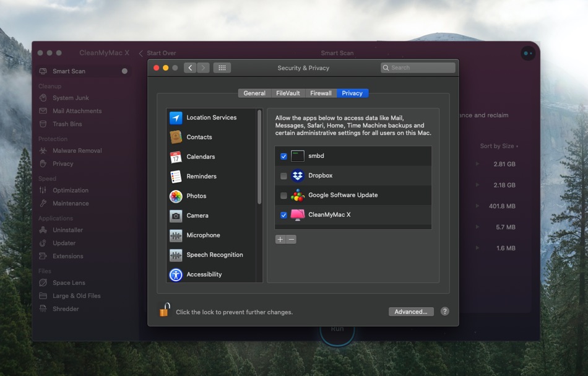Switch to the General tab
This screenshot has width=588, height=376.
(254, 93)
